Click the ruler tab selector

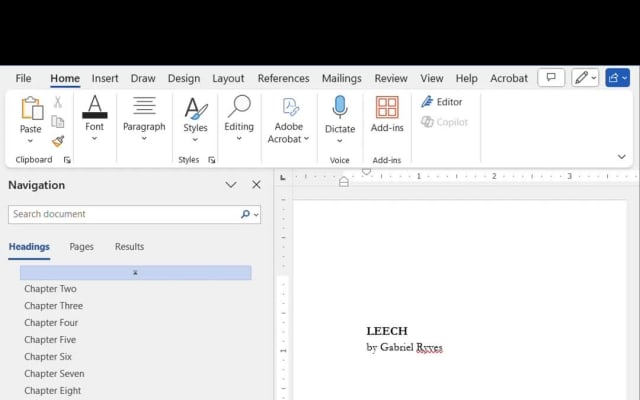click(282, 177)
